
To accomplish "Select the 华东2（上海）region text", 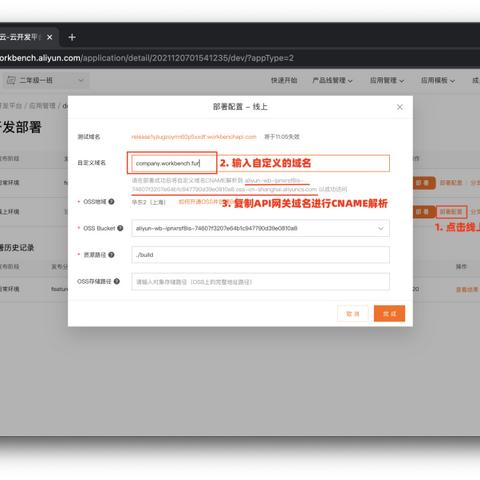I will coord(148,202).
